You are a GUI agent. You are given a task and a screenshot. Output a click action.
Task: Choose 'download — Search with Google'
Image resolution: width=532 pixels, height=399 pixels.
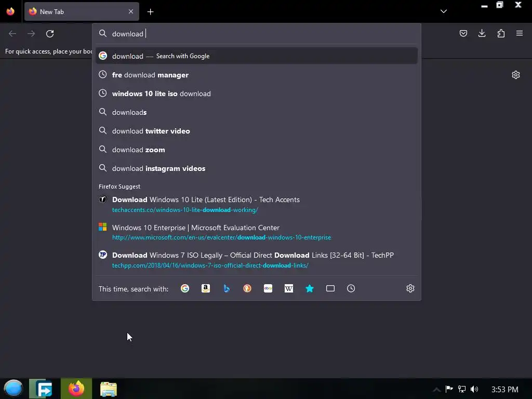257,56
